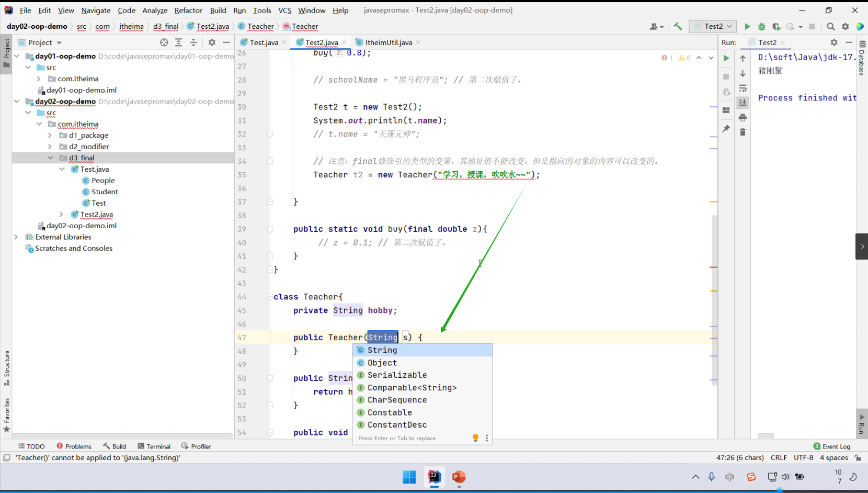The width and height of the screenshot is (868, 493).
Task: Click the volume icon in the system tray
Action: tap(786, 477)
